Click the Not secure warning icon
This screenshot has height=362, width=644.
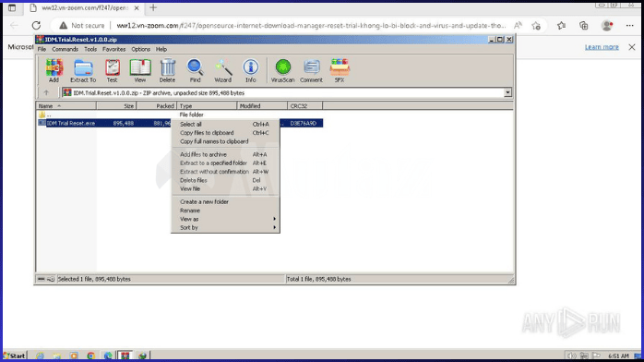click(63, 26)
